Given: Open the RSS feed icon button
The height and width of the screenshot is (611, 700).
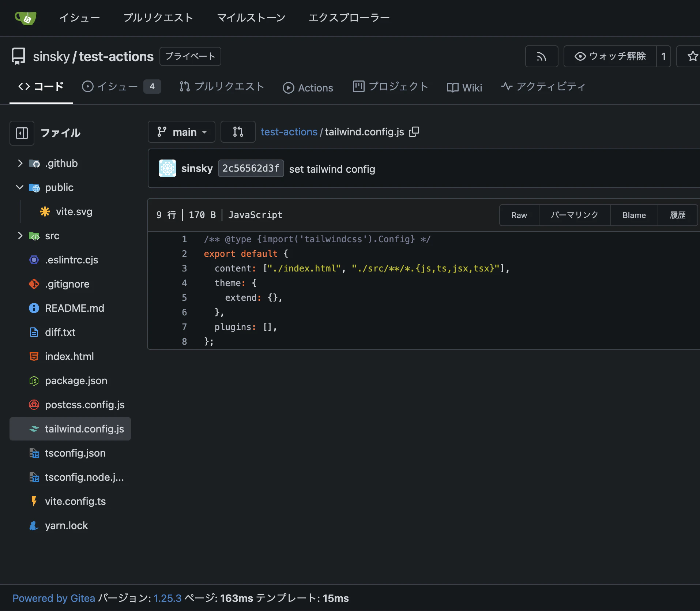Looking at the screenshot, I should click(x=542, y=56).
